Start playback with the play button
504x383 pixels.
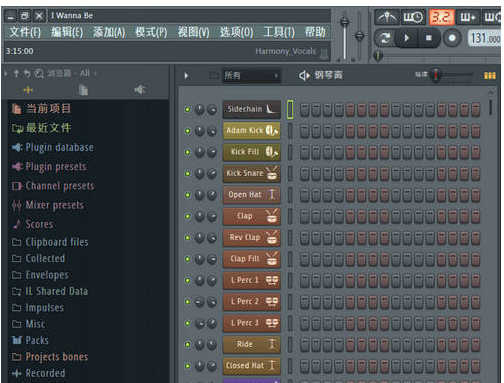407,38
